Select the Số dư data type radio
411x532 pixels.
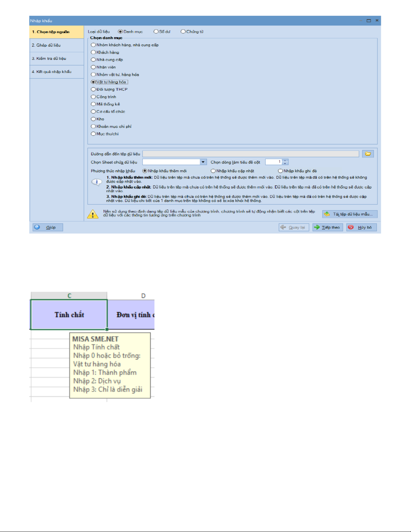pyautogui.click(x=156, y=32)
